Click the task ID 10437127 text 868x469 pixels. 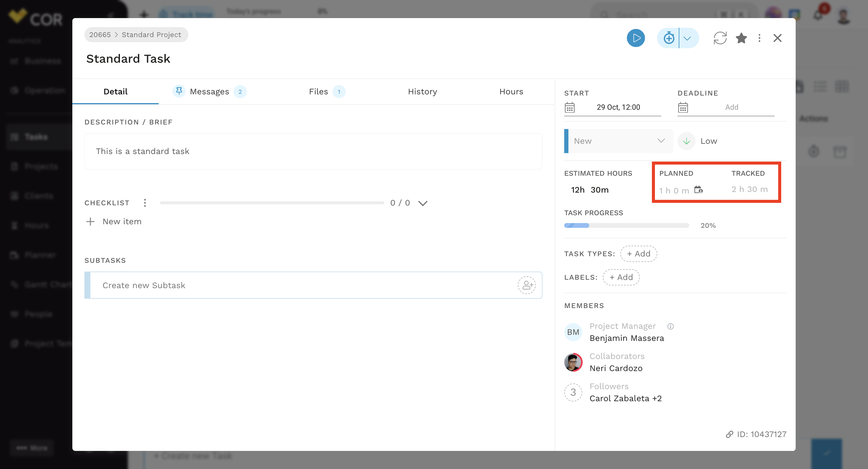[x=762, y=434]
